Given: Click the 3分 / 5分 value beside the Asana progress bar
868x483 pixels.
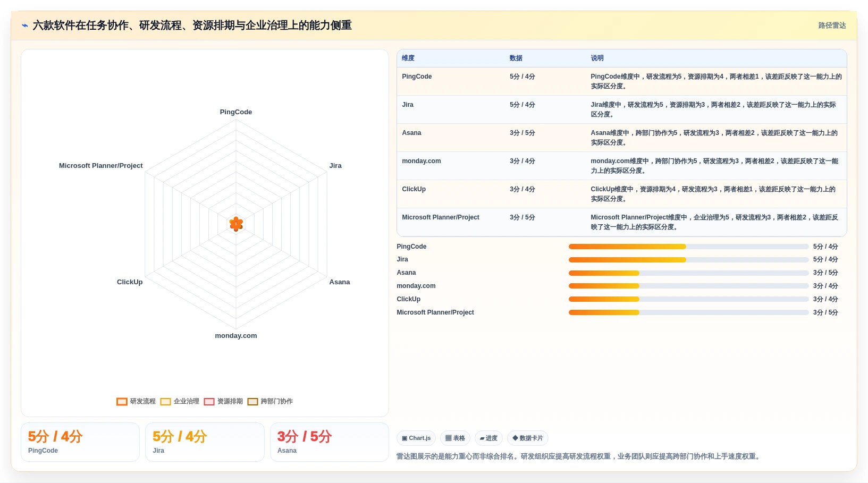Looking at the screenshot, I should pos(825,273).
